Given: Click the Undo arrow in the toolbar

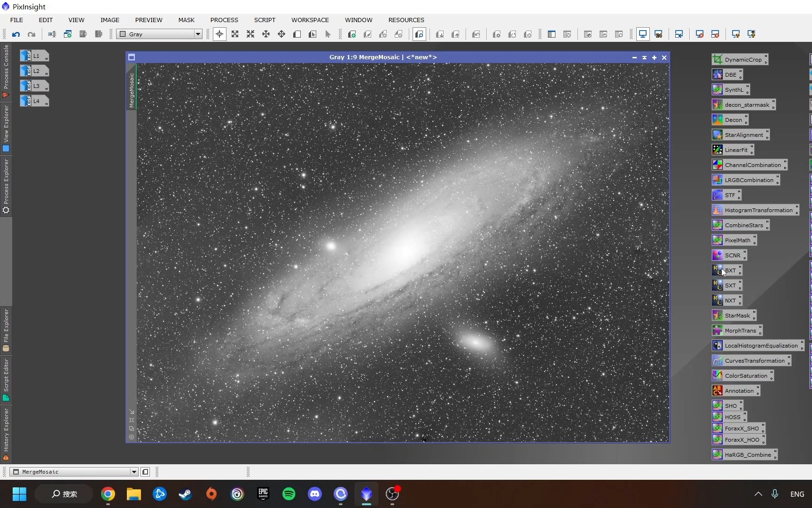Looking at the screenshot, I should (x=16, y=34).
